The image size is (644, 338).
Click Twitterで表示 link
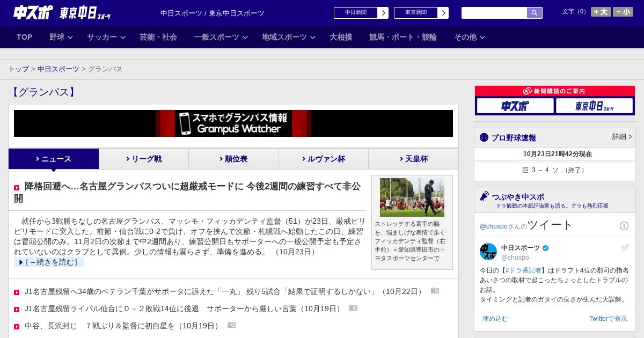point(608,319)
